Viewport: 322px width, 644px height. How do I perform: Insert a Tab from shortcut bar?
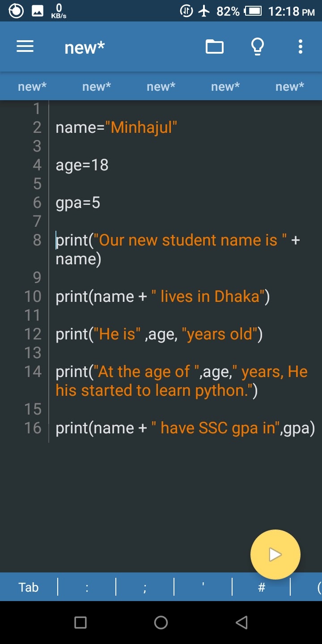[x=29, y=587]
